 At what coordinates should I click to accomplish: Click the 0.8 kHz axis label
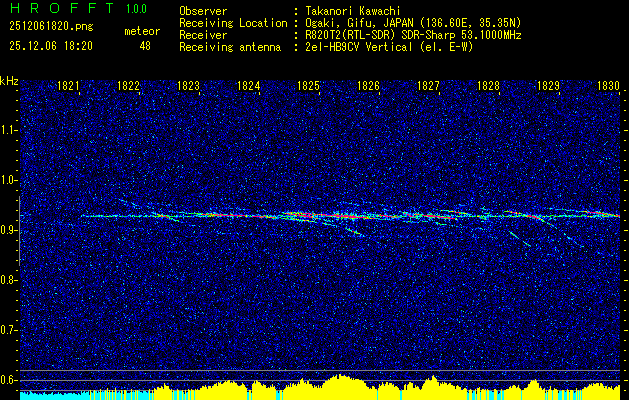(x=9, y=280)
